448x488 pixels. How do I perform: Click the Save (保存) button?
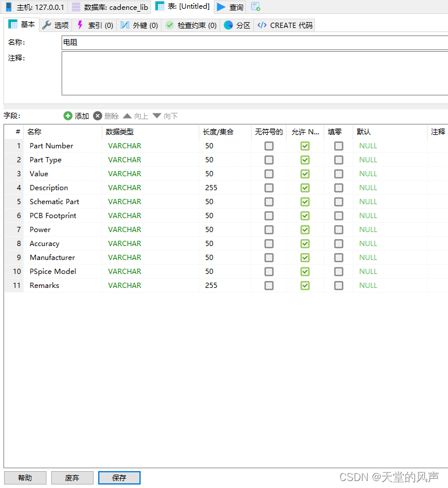(x=119, y=478)
